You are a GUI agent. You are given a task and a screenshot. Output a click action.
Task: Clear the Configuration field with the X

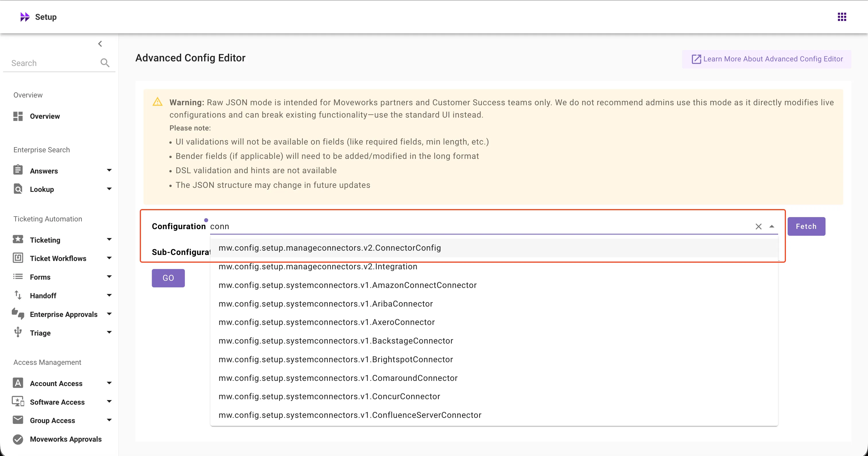point(758,227)
